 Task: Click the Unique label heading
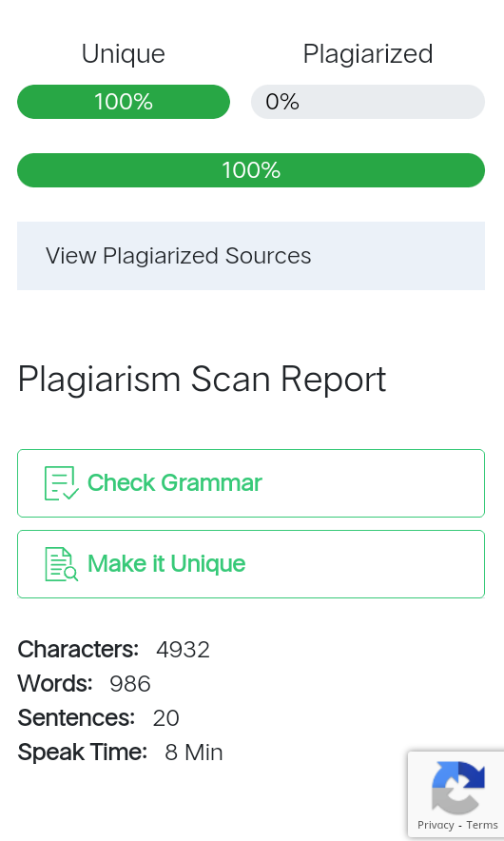pos(124,54)
